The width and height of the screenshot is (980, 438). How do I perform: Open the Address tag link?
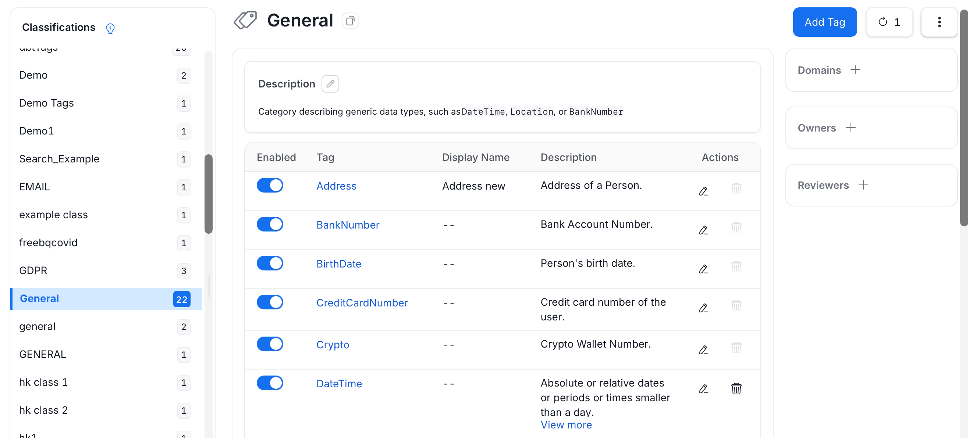tap(336, 186)
